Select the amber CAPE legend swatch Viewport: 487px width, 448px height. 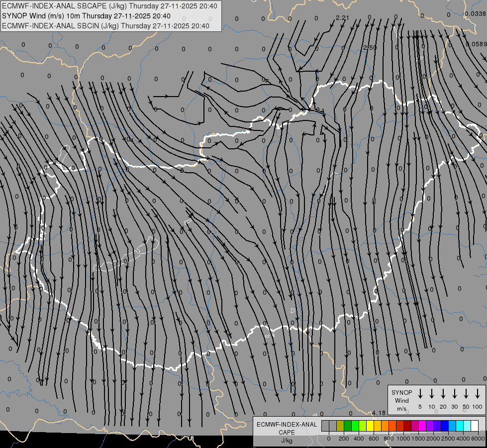(378, 426)
